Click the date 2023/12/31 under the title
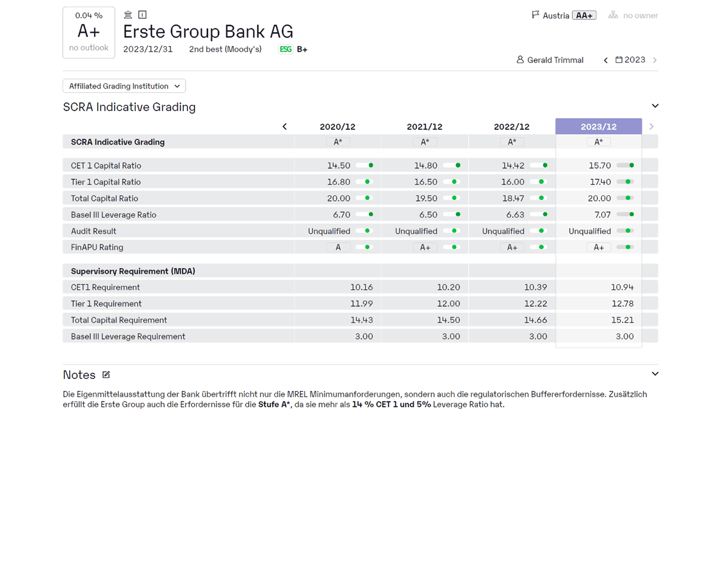 point(148,49)
